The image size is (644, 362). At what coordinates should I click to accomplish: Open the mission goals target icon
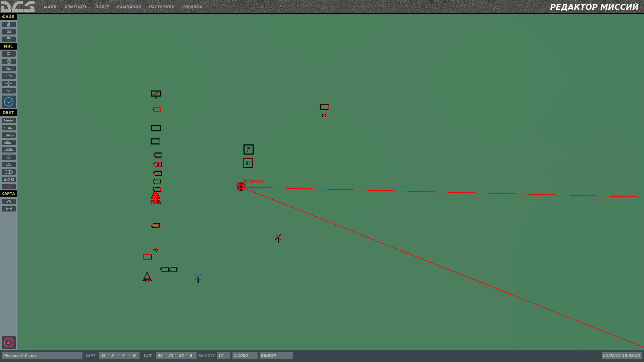9,83
